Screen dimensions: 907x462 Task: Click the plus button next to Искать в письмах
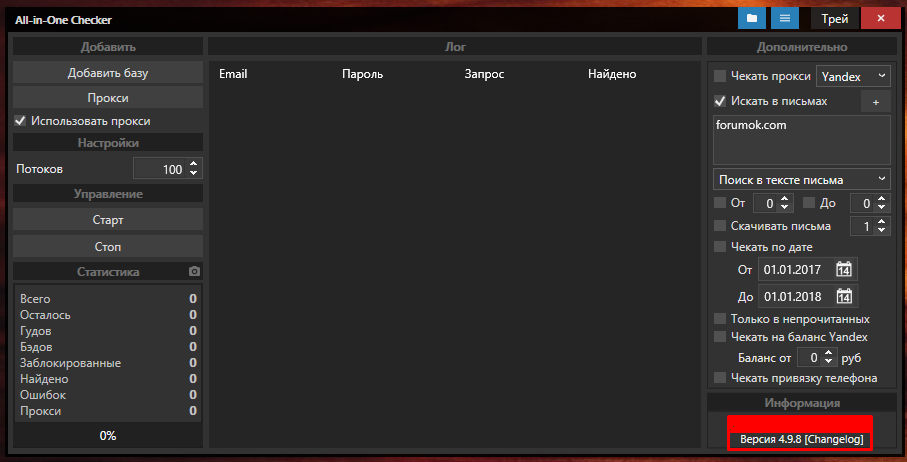(875, 102)
